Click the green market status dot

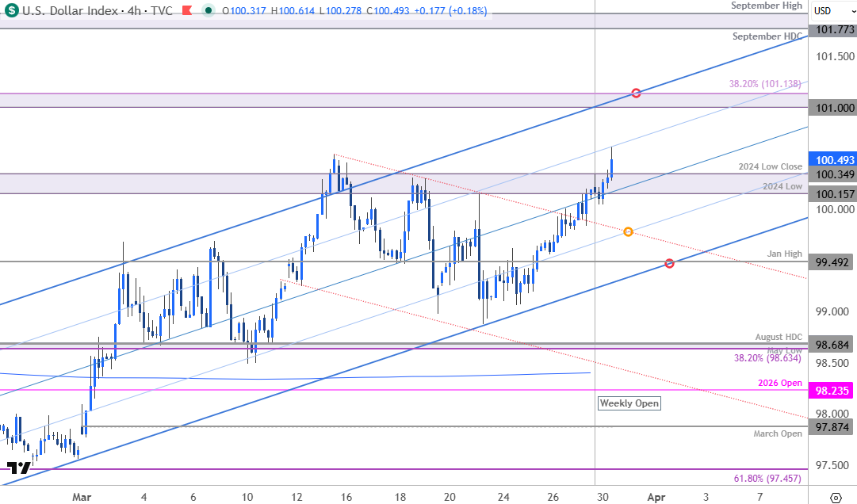[208, 10]
